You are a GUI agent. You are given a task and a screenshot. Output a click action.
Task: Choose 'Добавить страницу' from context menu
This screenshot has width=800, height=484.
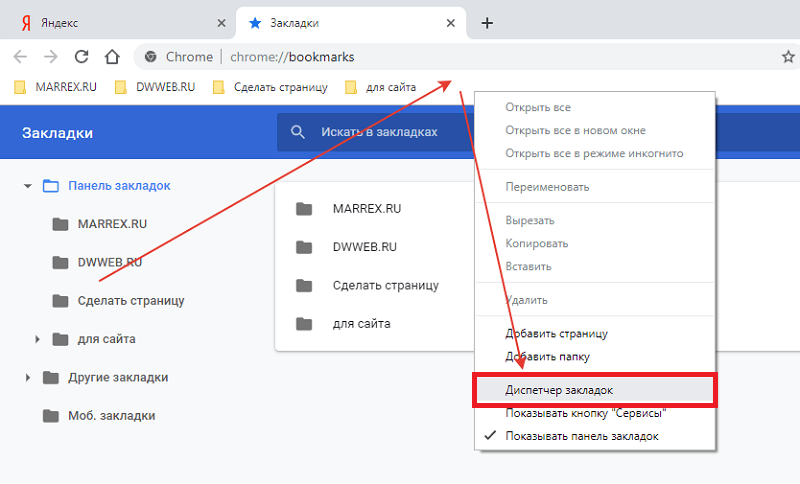tap(556, 334)
